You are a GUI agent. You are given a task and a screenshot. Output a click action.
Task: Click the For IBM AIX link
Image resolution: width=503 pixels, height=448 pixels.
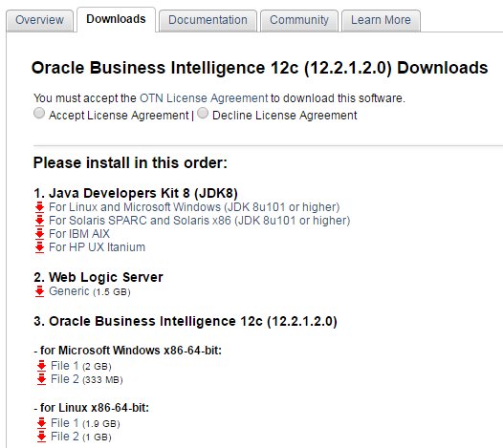79,234
